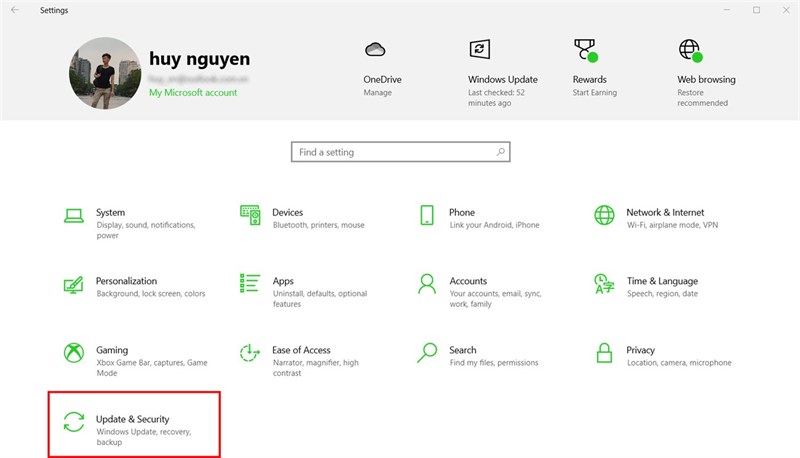800x458 pixels.
Task: Open the Apps list icon
Action: tap(250, 284)
